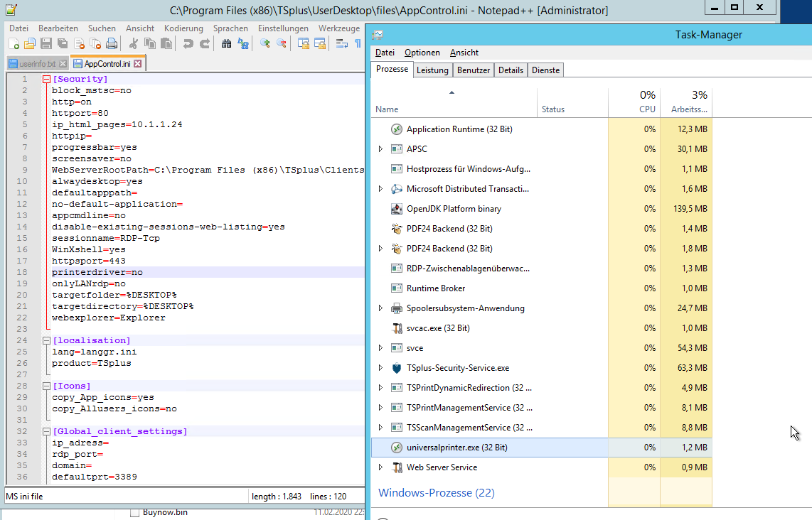Click the Open file folder icon
Viewport: 812px width, 520px height.
pos(29,44)
